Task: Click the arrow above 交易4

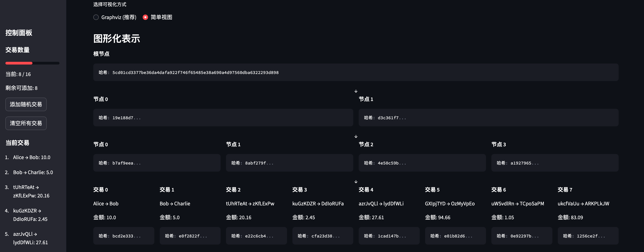Action: 356,182
